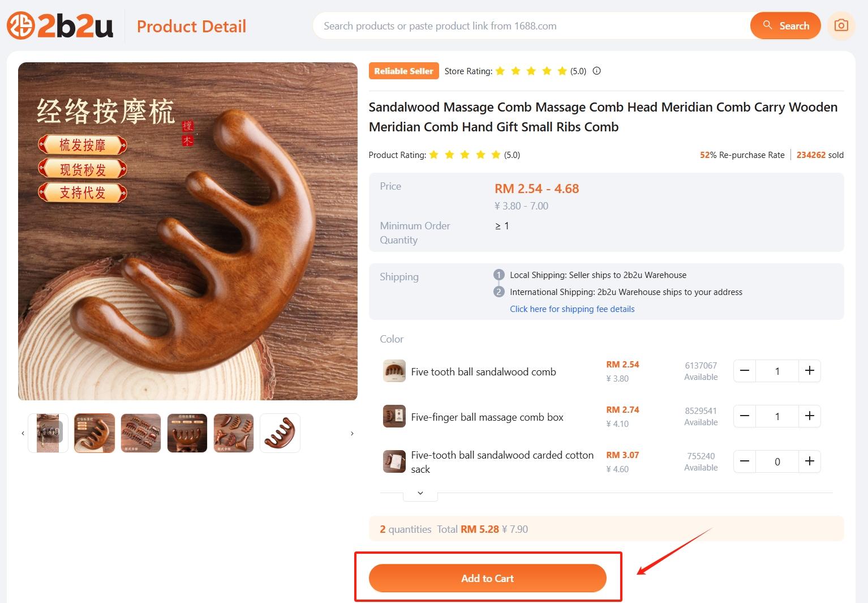The height and width of the screenshot is (603, 868).
Task: Add one carded cotton sack comb
Action: coord(809,461)
